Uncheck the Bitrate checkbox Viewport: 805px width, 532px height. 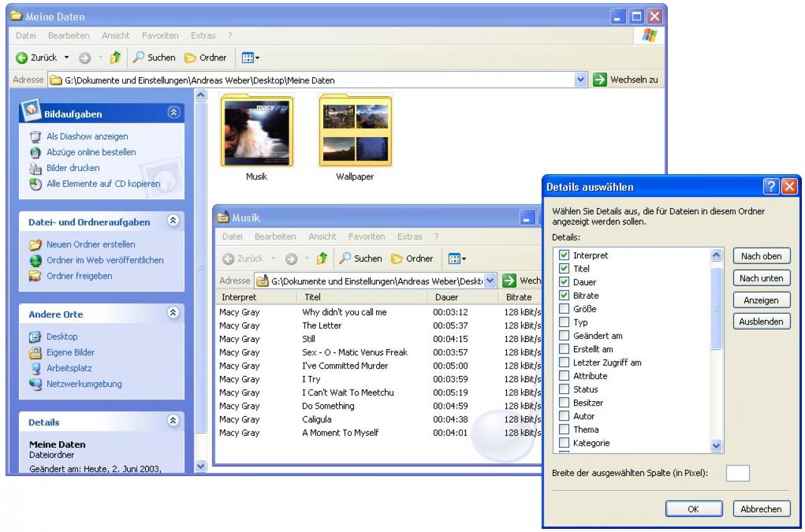[x=564, y=296]
